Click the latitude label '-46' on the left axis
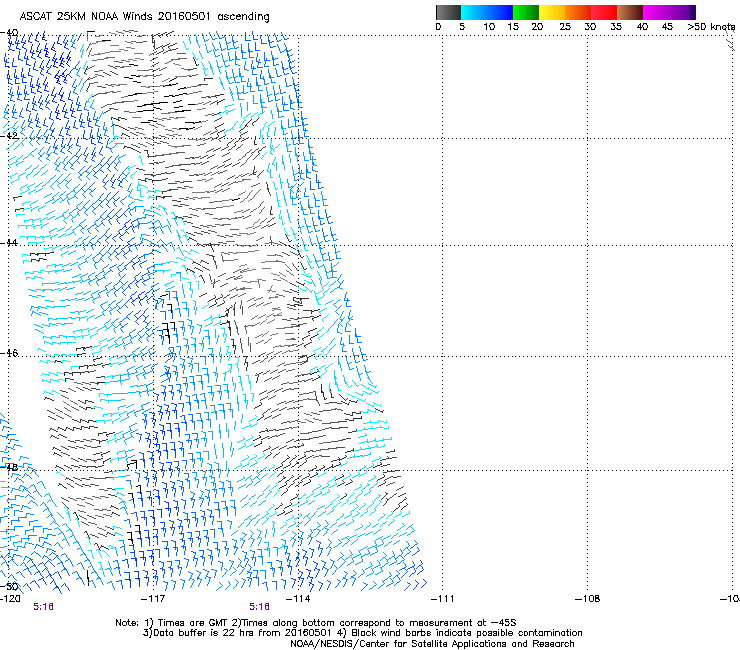740x650 pixels. coord(9,353)
